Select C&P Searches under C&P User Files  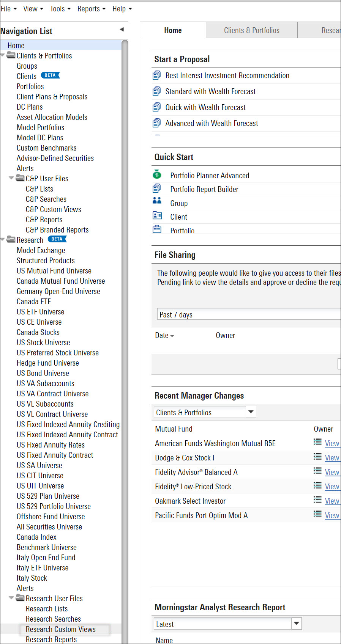pyautogui.click(x=46, y=199)
